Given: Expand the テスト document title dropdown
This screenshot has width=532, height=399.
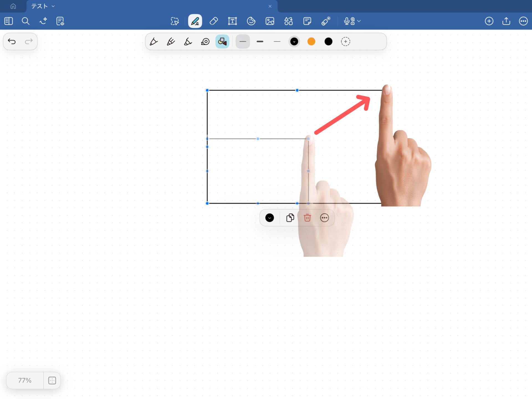Looking at the screenshot, I should click(x=53, y=6).
